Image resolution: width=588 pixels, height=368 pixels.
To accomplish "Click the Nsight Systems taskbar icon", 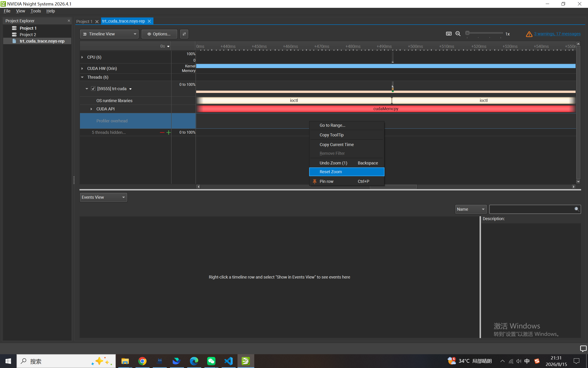I will coord(246,361).
